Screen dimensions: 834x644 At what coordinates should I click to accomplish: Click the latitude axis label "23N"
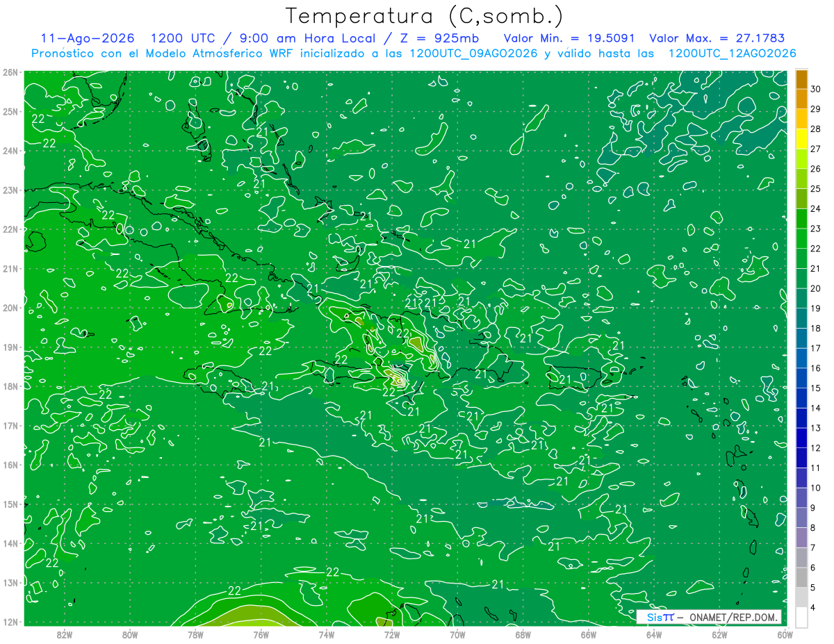point(10,190)
